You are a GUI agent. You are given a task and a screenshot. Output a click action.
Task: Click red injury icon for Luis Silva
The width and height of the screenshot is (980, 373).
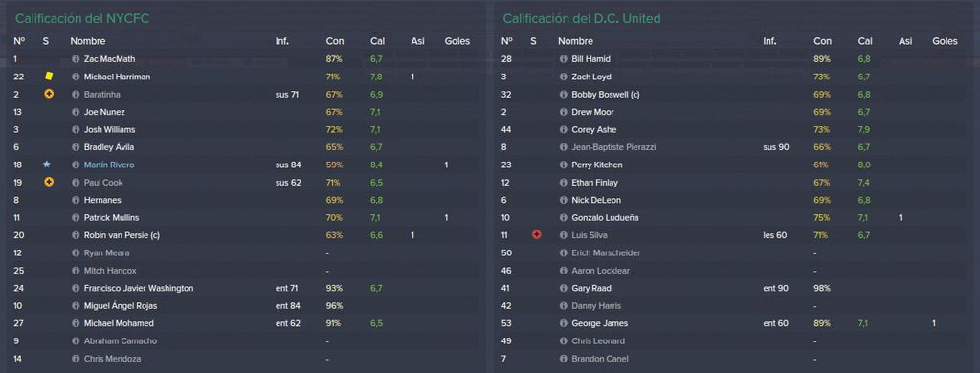[536, 235]
